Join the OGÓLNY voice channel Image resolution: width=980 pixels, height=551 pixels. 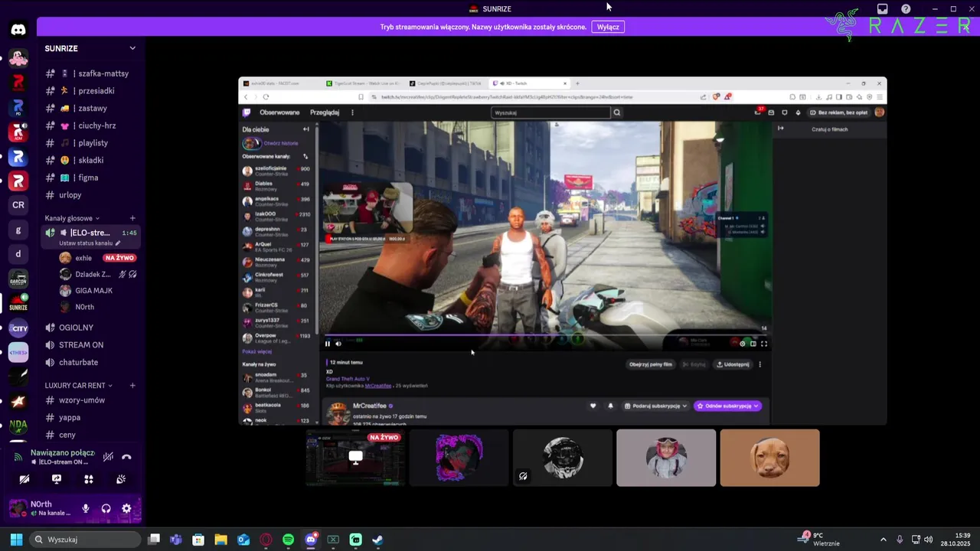(x=90, y=328)
